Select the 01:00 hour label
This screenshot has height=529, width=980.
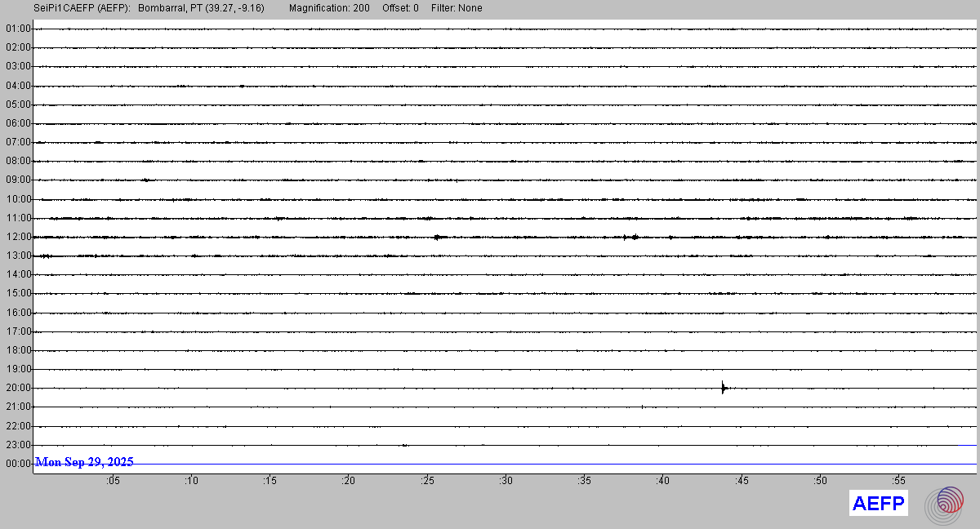click(18, 29)
